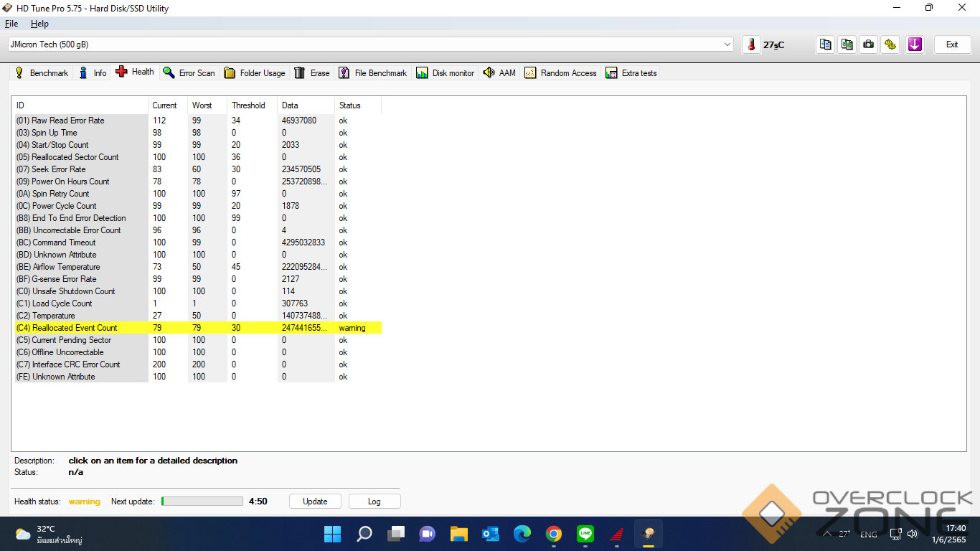Click the Next update progress bar
Screen dimensions: 980x551
pos(202,501)
